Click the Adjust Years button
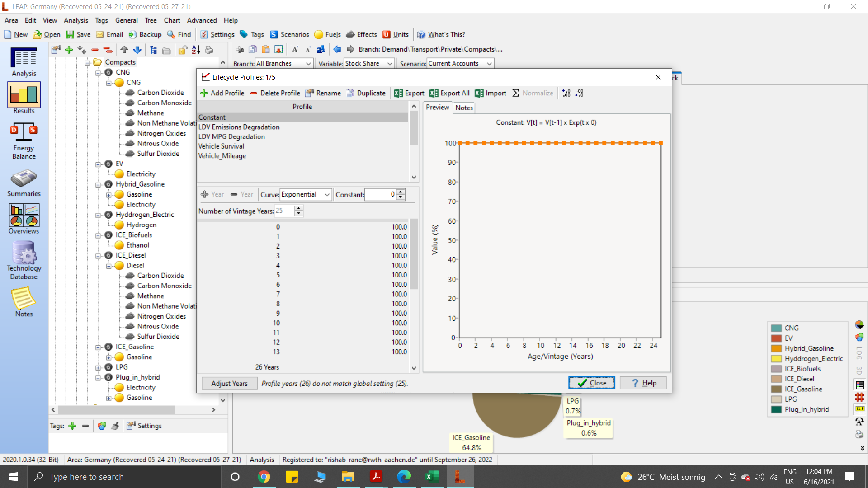 [x=229, y=383]
